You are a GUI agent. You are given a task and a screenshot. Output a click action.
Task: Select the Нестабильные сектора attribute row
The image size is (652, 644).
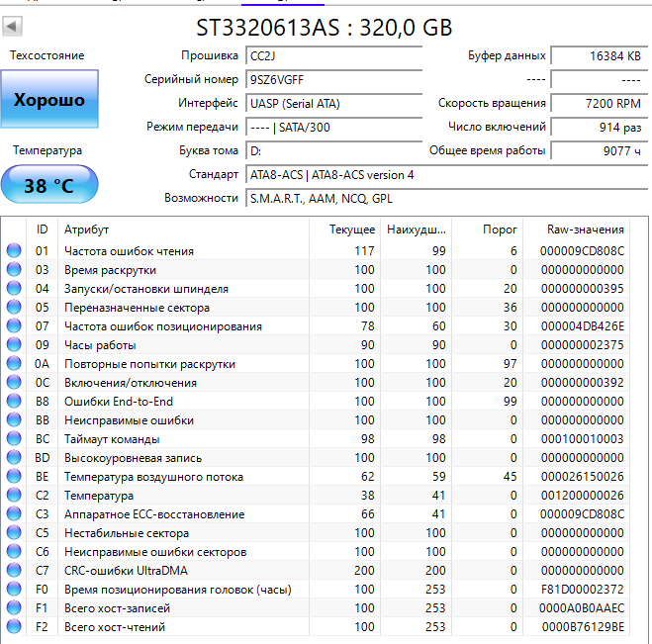pos(316,532)
